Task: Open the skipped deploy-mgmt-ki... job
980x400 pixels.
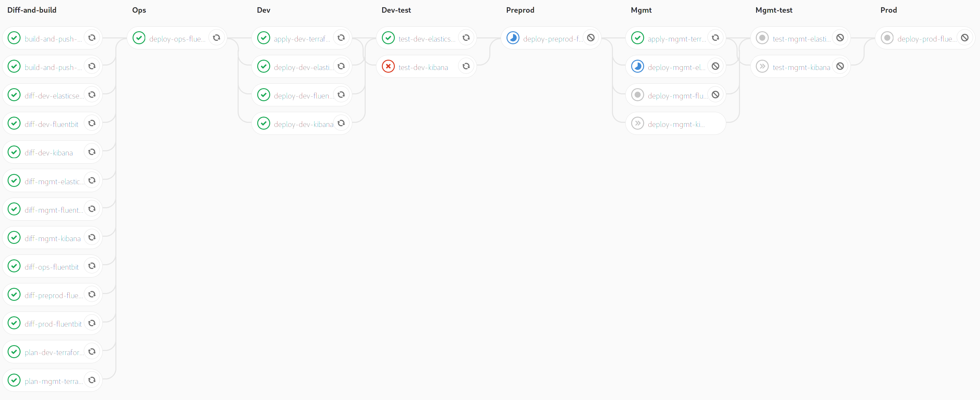Action: tap(676, 123)
